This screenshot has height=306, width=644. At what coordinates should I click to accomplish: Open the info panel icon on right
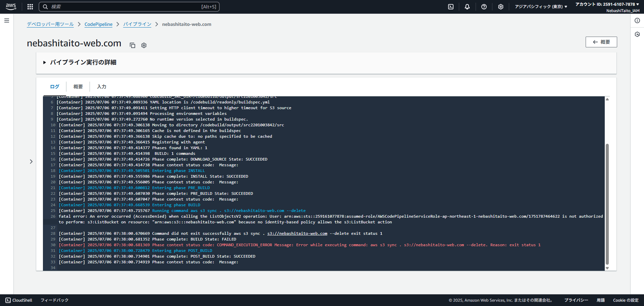pos(637,20)
